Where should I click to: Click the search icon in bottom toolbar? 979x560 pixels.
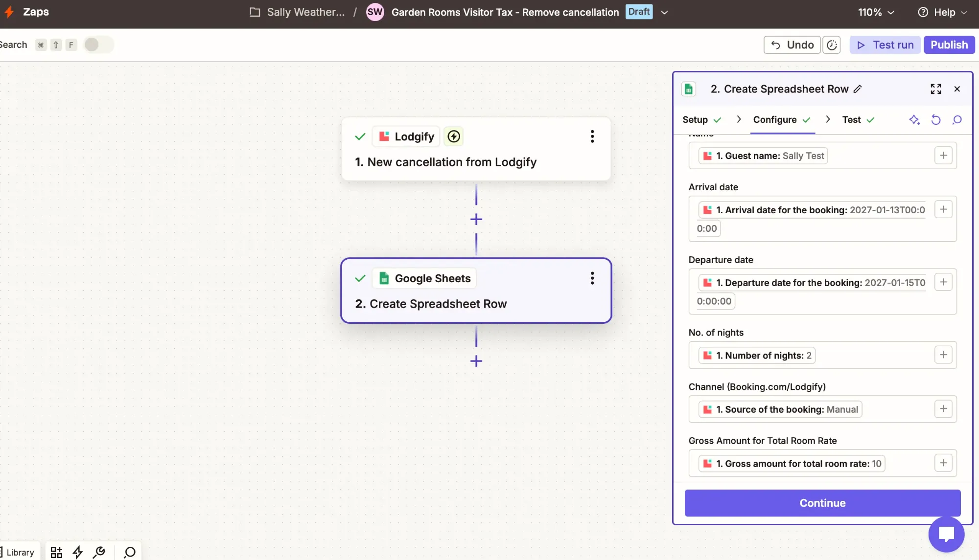point(130,552)
